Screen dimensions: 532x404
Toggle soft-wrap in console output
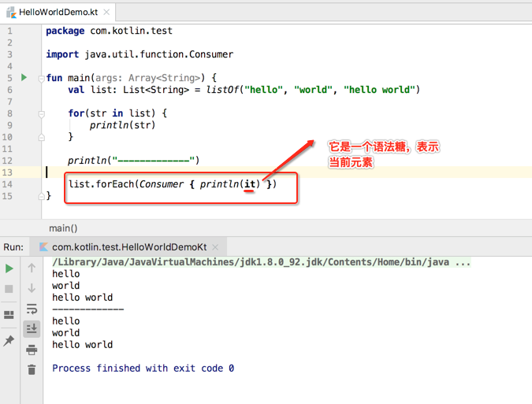(32, 309)
